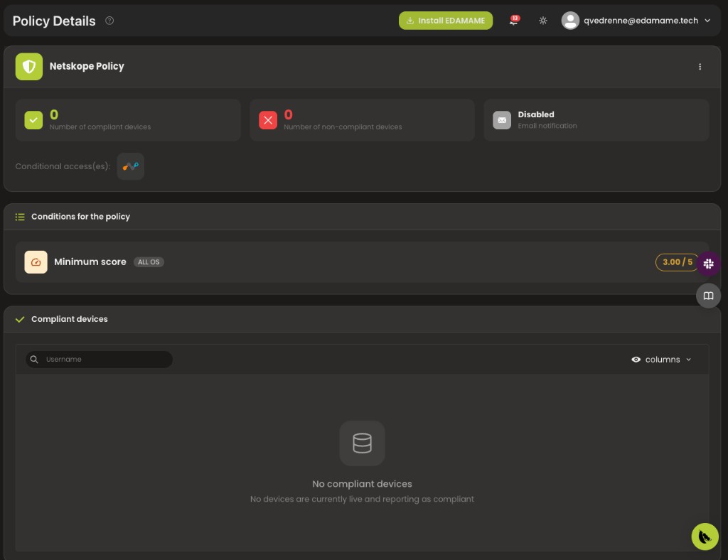Open the purple Slack floating button
This screenshot has width=728, height=560.
pos(708,264)
